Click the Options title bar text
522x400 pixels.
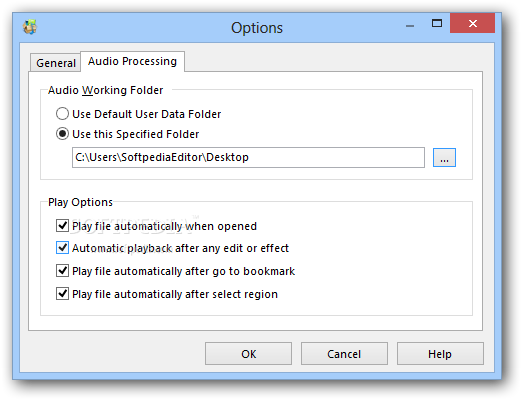tap(257, 28)
